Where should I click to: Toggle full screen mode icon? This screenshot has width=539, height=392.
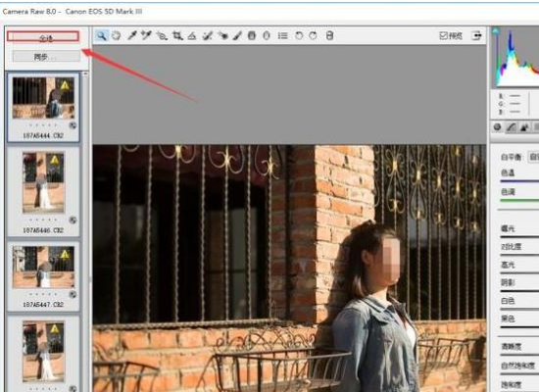pos(476,35)
